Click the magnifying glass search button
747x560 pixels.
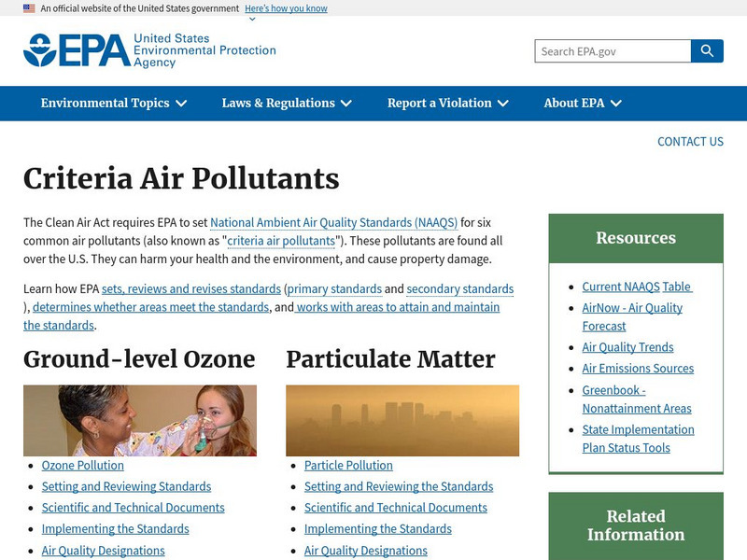click(x=707, y=51)
